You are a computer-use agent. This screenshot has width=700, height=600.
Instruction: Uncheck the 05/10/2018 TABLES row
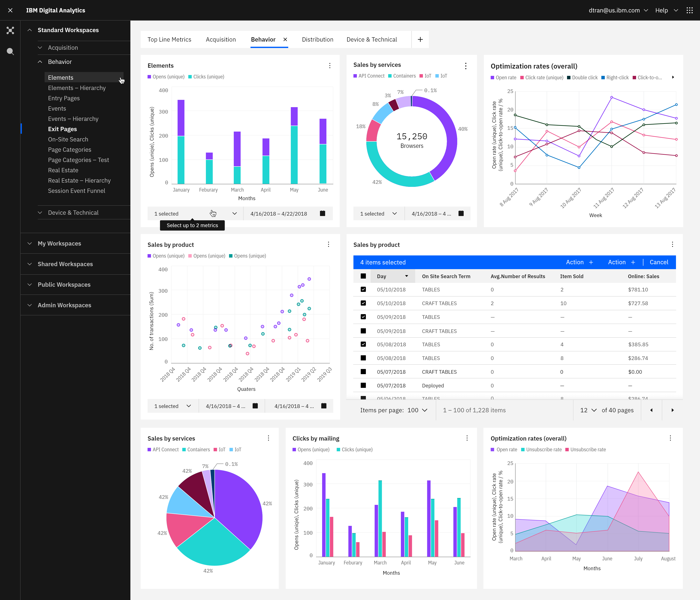[363, 289]
